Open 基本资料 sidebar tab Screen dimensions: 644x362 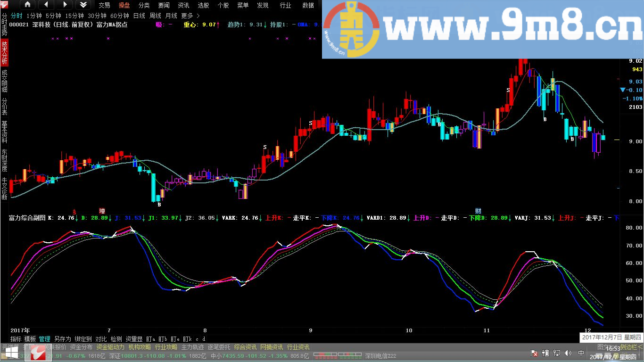pos(4,132)
